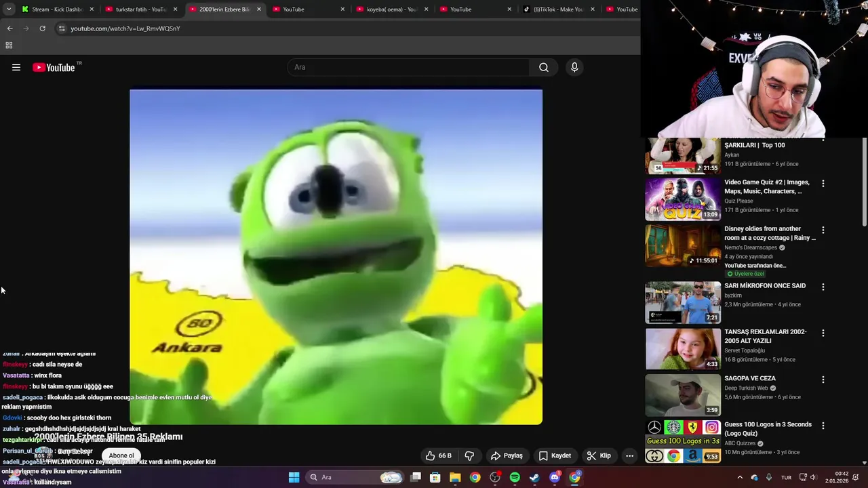Image resolution: width=868 pixels, height=488 pixels.
Task: Focus the YouTube Ara search field
Action: (409, 67)
